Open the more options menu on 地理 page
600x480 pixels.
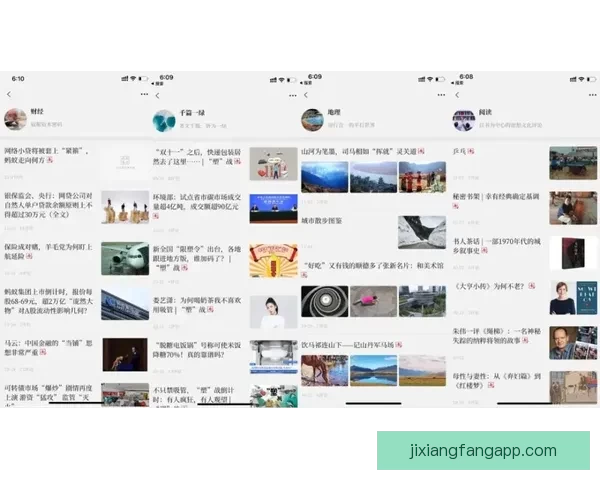(x=441, y=95)
